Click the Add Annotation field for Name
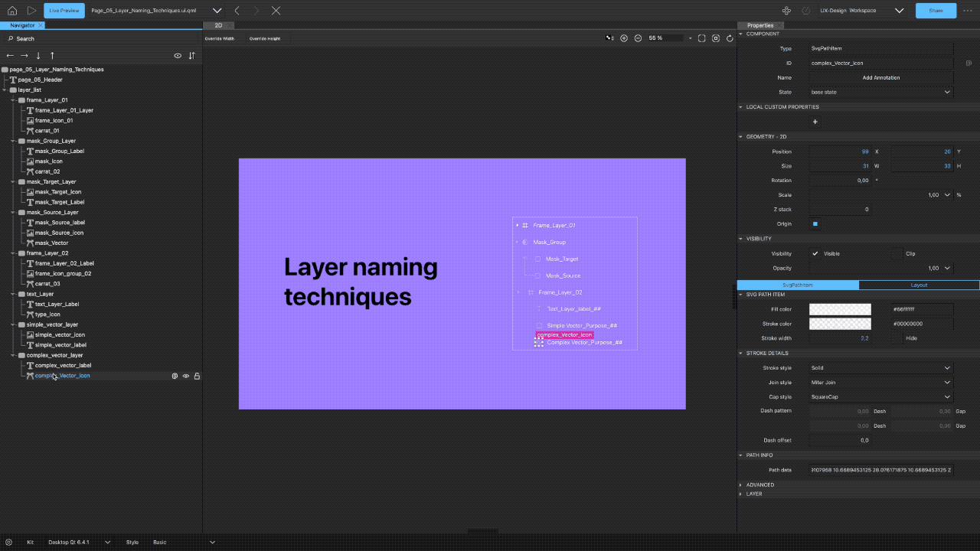Screen dimensions: 980x551 coord(880,77)
